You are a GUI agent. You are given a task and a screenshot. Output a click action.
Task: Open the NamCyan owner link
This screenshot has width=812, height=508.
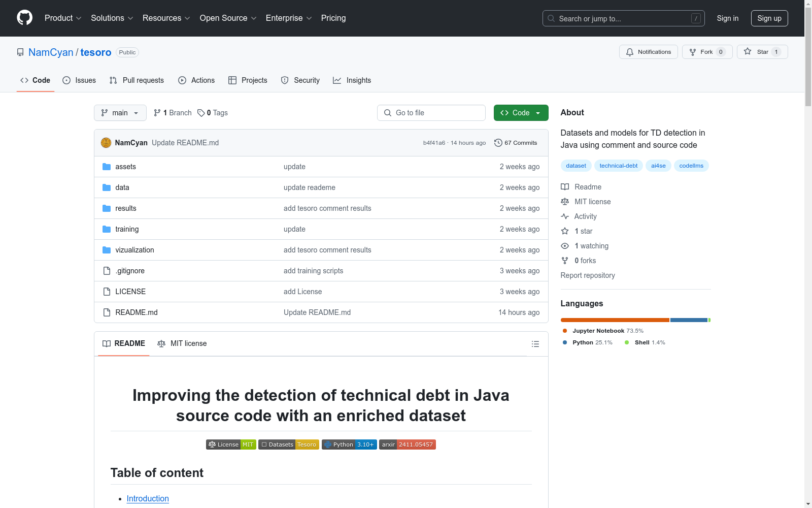pos(51,52)
